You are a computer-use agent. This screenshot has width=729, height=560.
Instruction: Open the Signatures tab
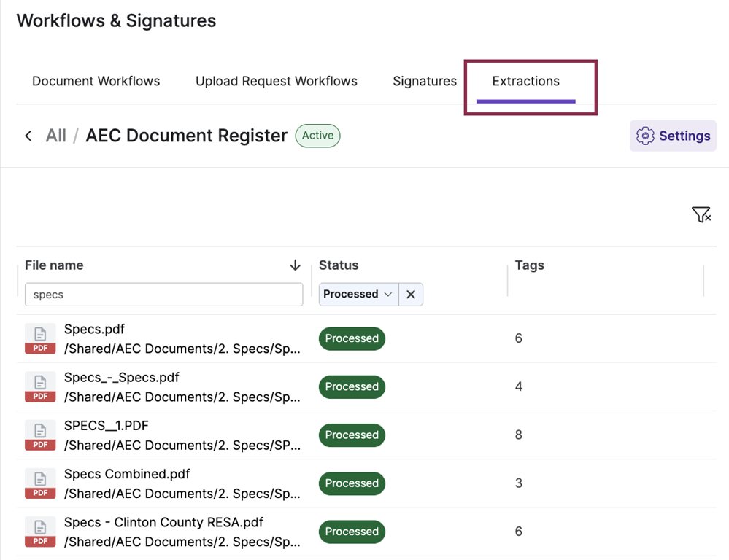(x=425, y=81)
